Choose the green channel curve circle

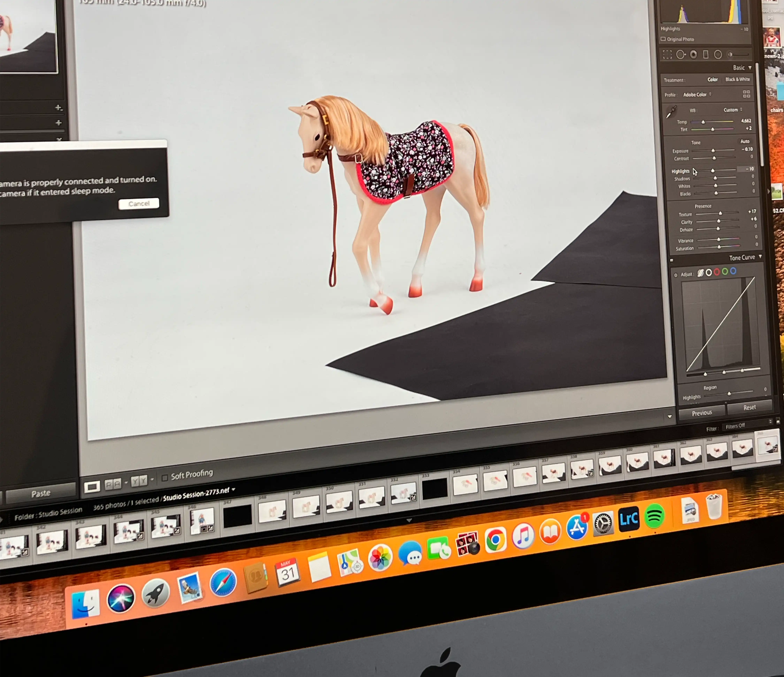click(725, 271)
